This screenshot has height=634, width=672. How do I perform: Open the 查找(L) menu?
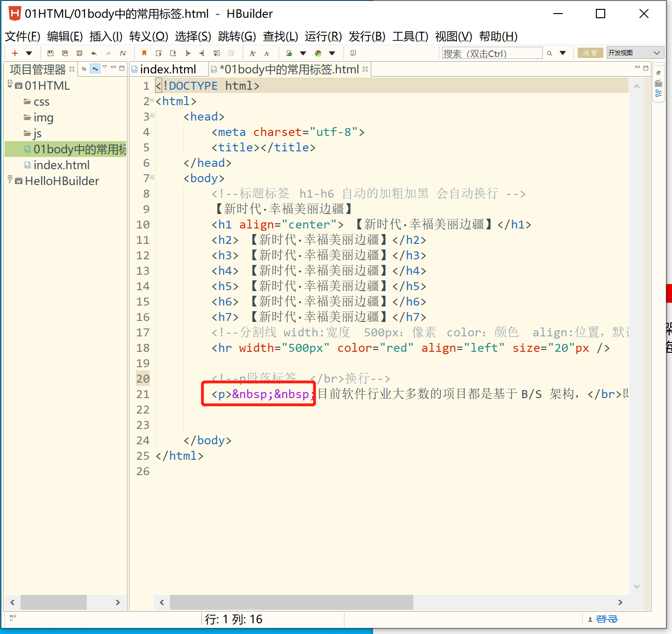coord(280,36)
